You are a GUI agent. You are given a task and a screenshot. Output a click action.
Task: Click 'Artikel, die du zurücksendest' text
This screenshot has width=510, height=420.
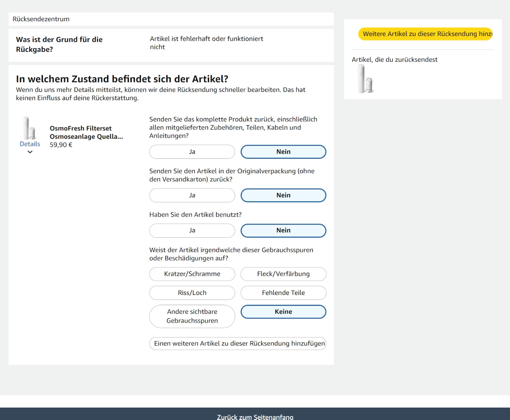point(394,60)
